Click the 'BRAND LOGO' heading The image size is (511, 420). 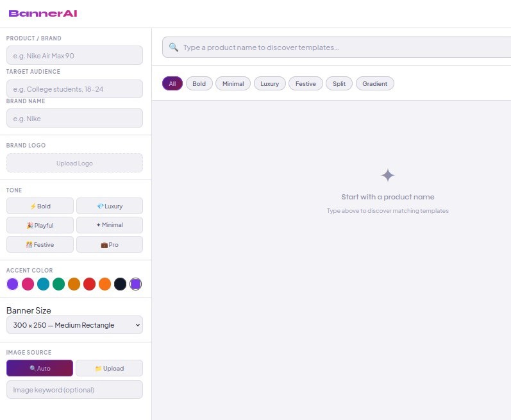click(x=26, y=146)
